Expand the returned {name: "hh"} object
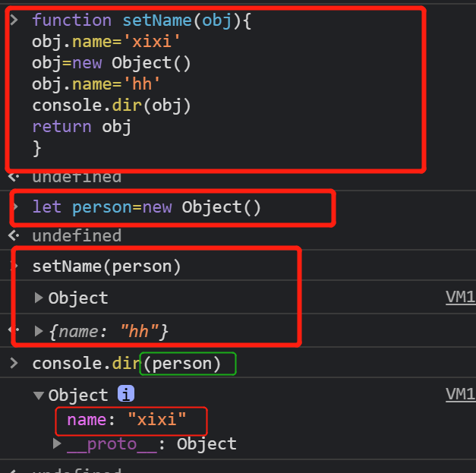The height and width of the screenshot is (473, 476). [x=39, y=331]
